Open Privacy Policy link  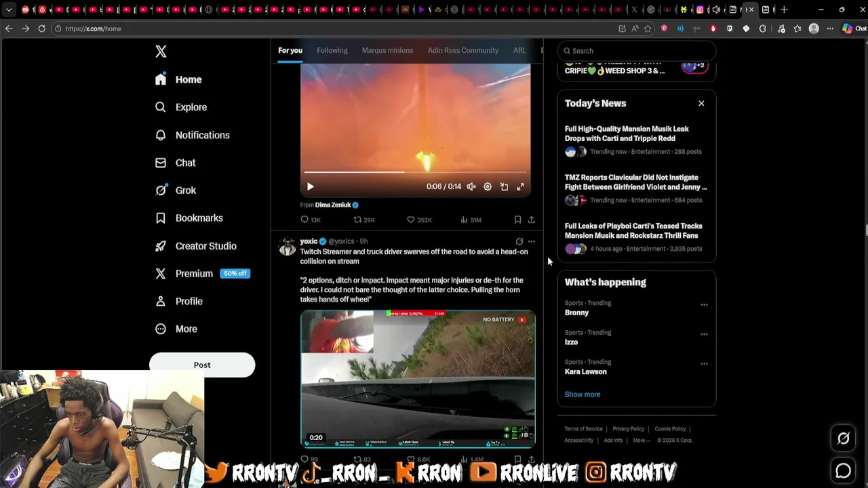tap(629, 429)
